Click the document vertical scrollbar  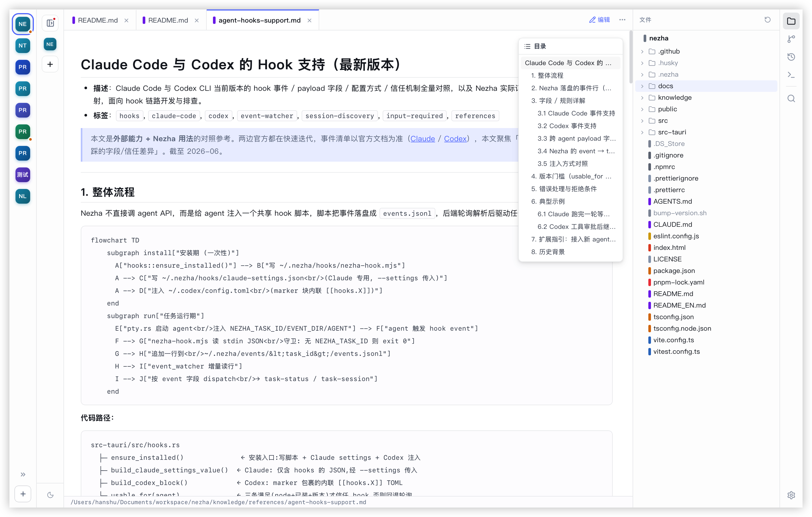coord(631,57)
